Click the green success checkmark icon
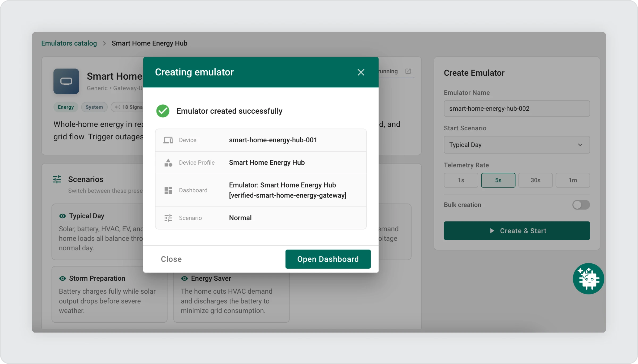Viewport: 638px width, 364px height. [x=163, y=111]
